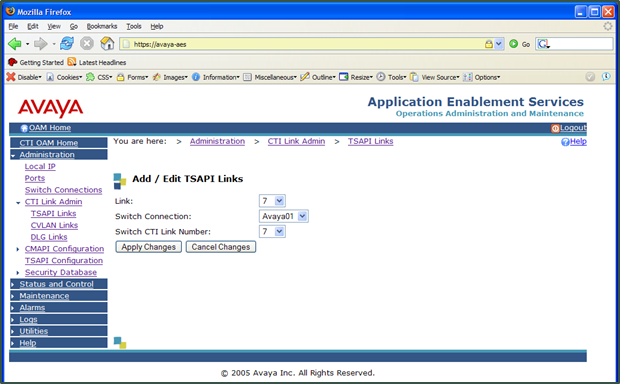Open CVLAN Links in sidebar
This screenshot has width=620, height=384.
click(54, 225)
